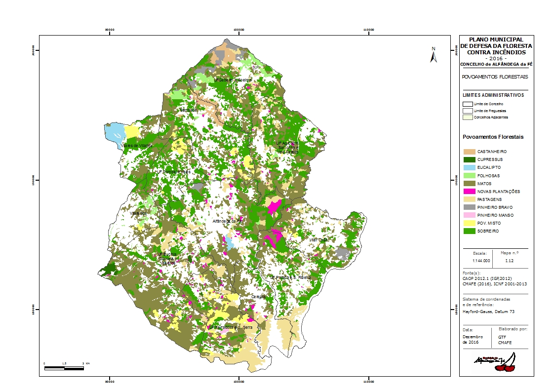This screenshot has width=554, height=392.
Task: Select the Eucalipto legend swatch
Action: 469,167
